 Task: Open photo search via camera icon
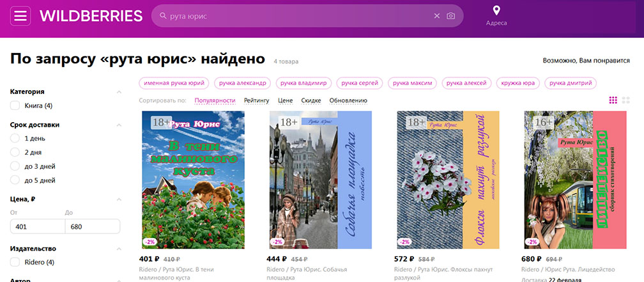451,16
